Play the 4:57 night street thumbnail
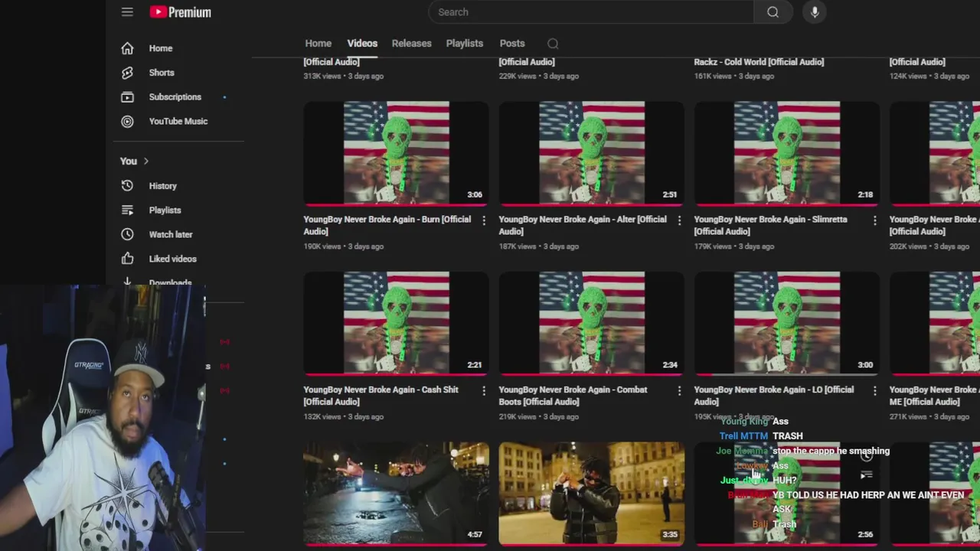Image resolution: width=980 pixels, height=551 pixels. tap(396, 494)
